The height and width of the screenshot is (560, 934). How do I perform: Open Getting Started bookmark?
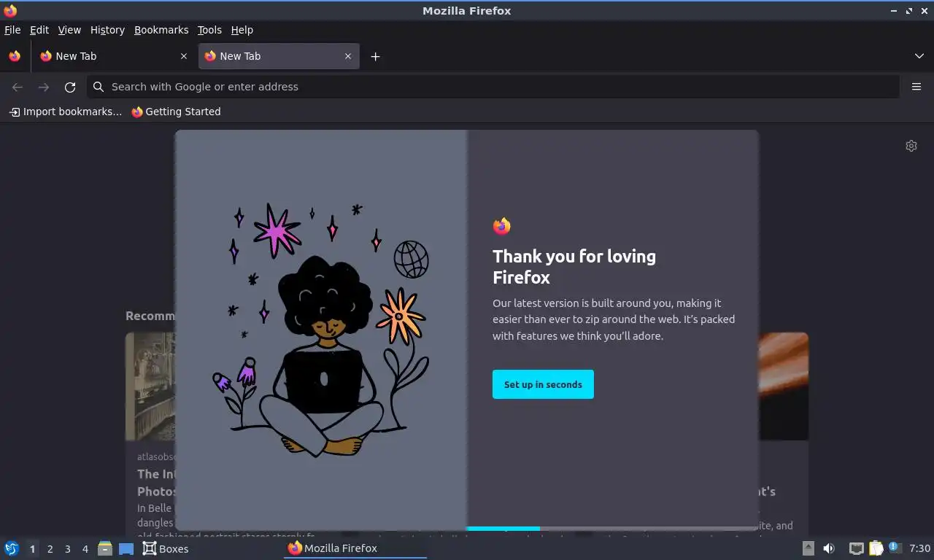(176, 112)
